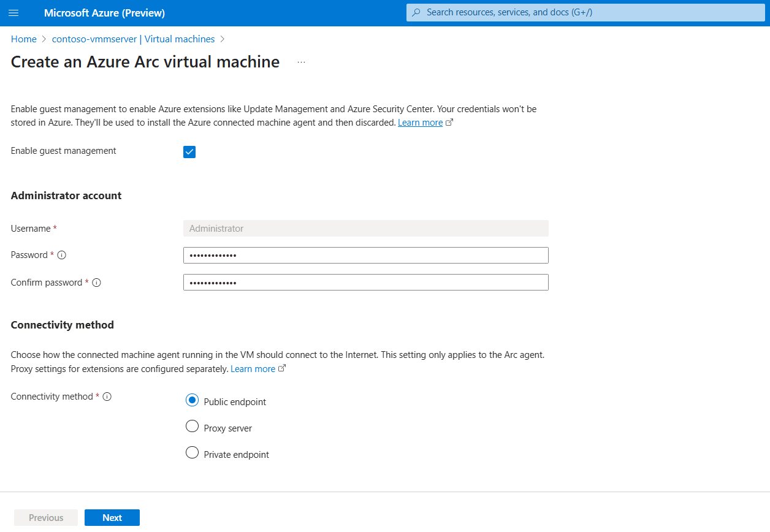Click the Next button

pyautogui.click(x=112, y=518)
